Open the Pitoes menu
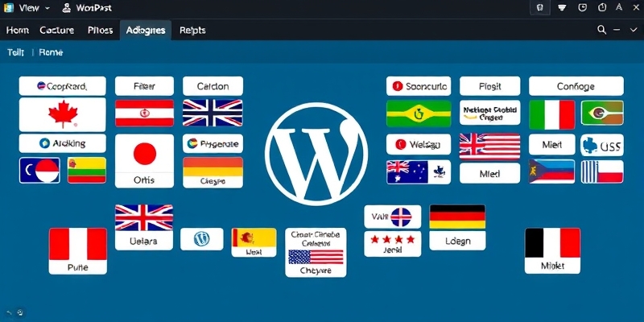This screenshot has height=322, width=644. tap(100, 31)
